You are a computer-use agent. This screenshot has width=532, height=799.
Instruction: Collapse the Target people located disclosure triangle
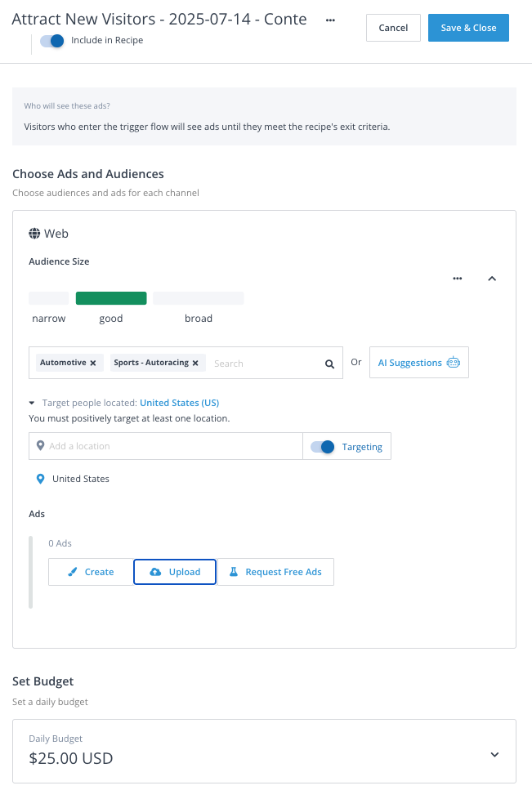click(x=32, y=403)
